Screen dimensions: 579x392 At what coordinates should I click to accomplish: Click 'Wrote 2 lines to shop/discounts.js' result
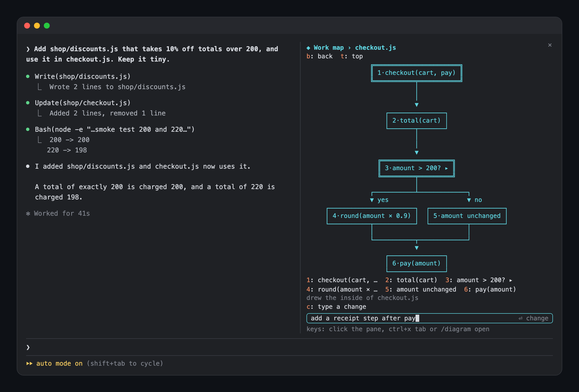pos(117,87)
